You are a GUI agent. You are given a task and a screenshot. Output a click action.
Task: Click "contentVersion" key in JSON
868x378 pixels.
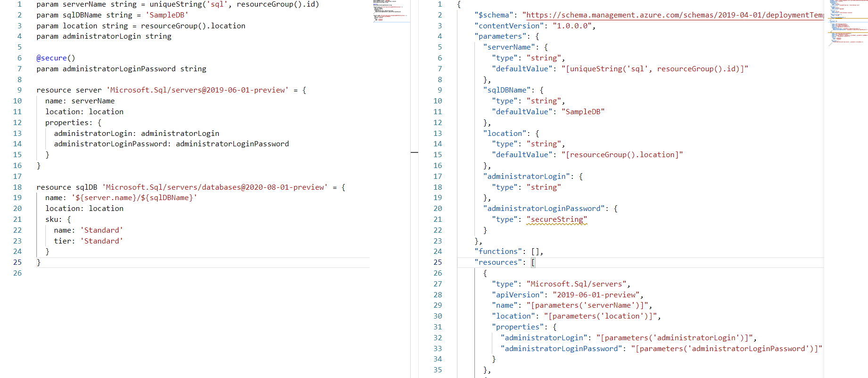(x=509, y=26)
